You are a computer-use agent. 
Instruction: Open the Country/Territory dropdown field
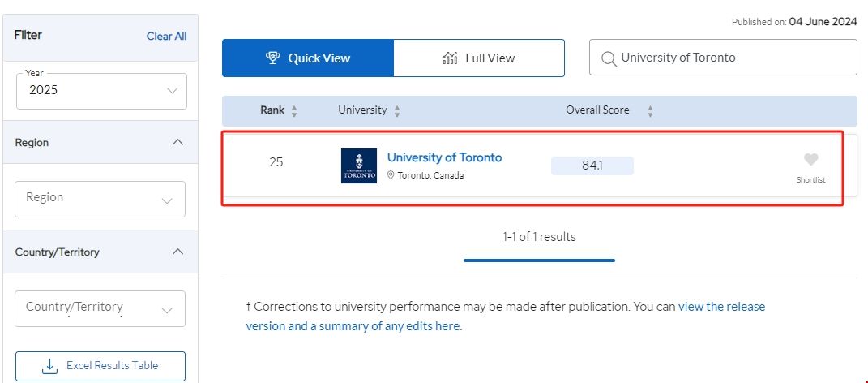point(100,308)
